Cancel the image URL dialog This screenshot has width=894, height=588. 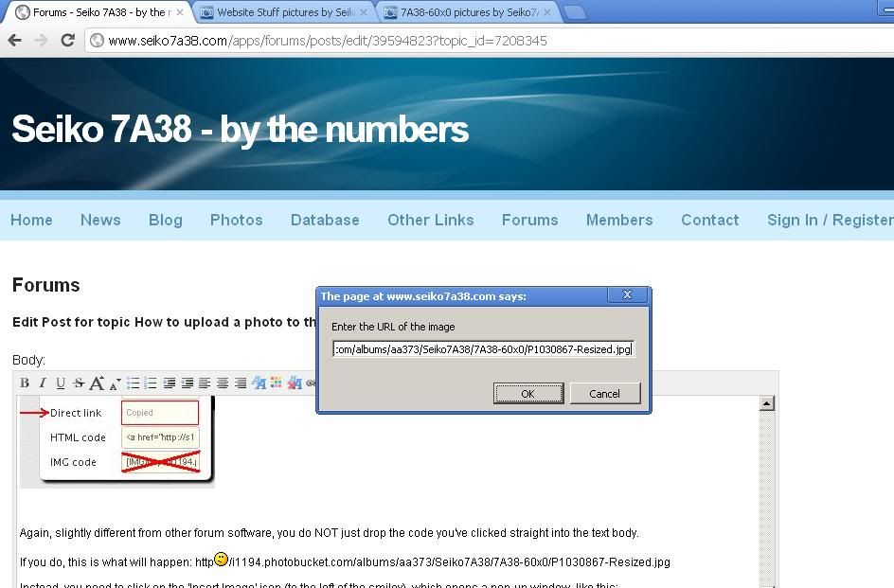point(604,393)
